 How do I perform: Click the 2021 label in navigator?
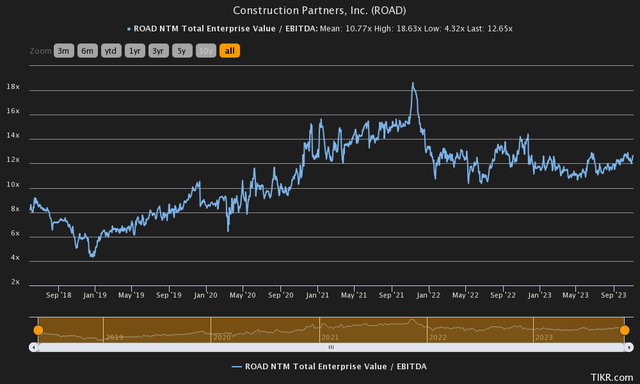(330, 337)
